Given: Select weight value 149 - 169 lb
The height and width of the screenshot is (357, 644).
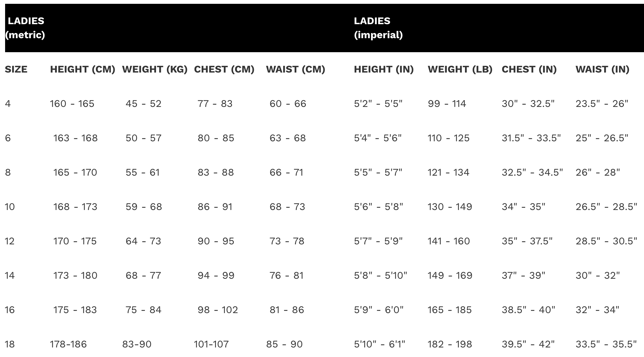Looking at the screenshot, I should pos(450,276).
